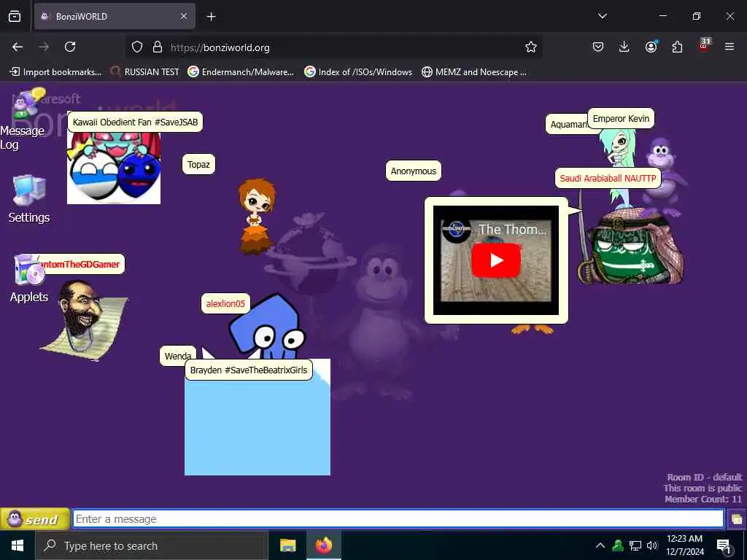This screenshot has height=560, width=747.
Task: Click the padlock site info icon
Action: point(158,47)
